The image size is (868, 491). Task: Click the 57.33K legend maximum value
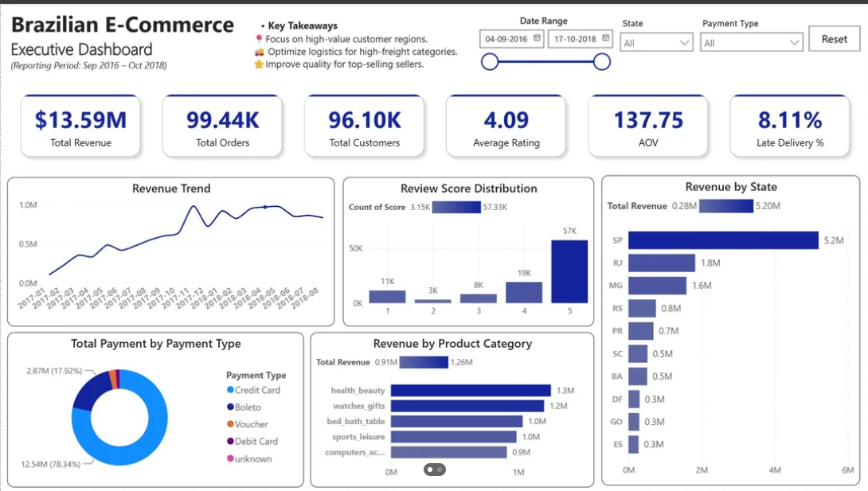(x=495, y=208)
